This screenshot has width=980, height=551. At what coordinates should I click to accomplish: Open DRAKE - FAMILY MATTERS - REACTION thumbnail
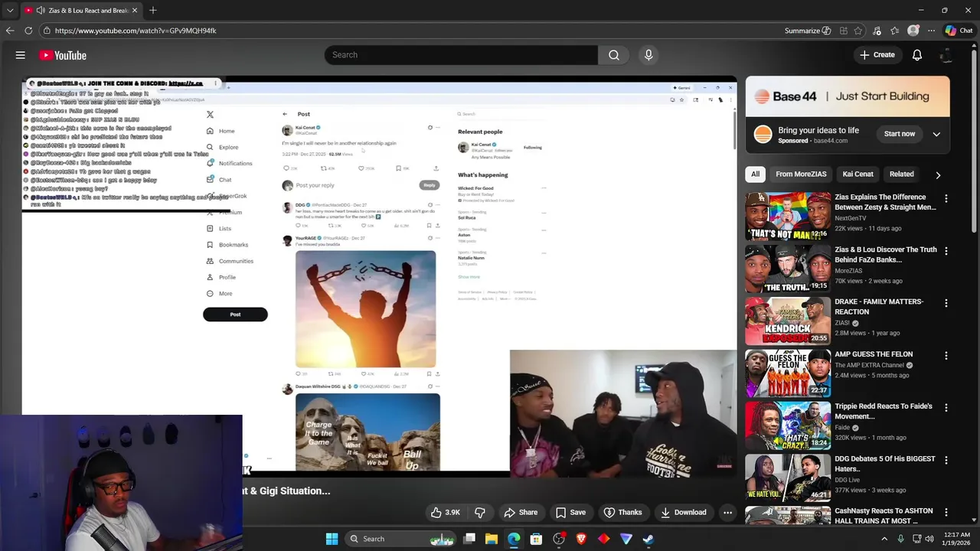click(788, 321)
